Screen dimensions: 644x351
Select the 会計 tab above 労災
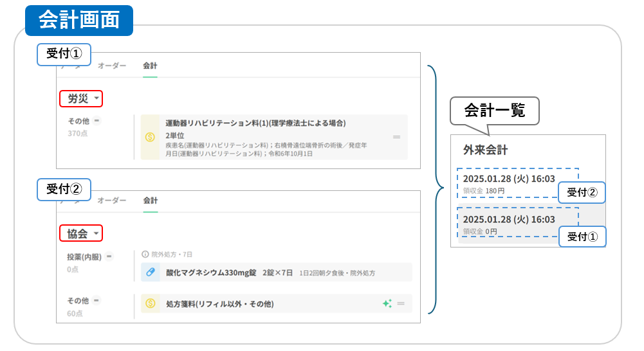coord(150,66)
